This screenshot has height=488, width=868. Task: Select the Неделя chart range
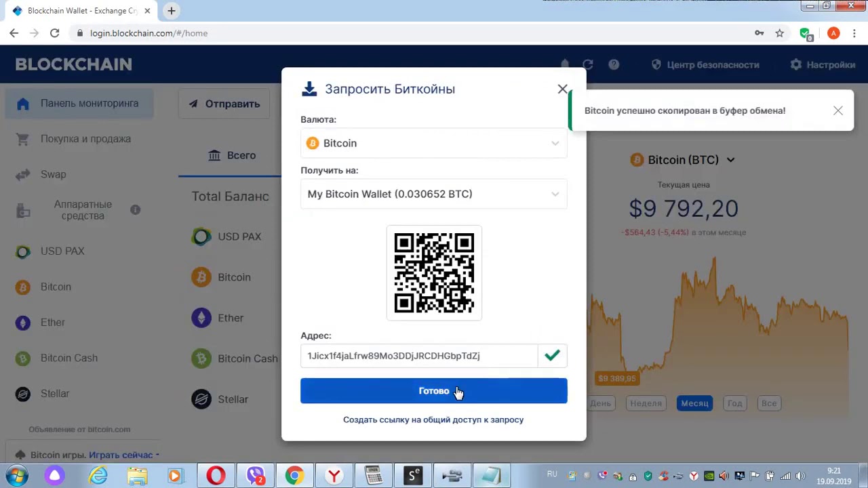pyautogui.click(x=646, y=403)
